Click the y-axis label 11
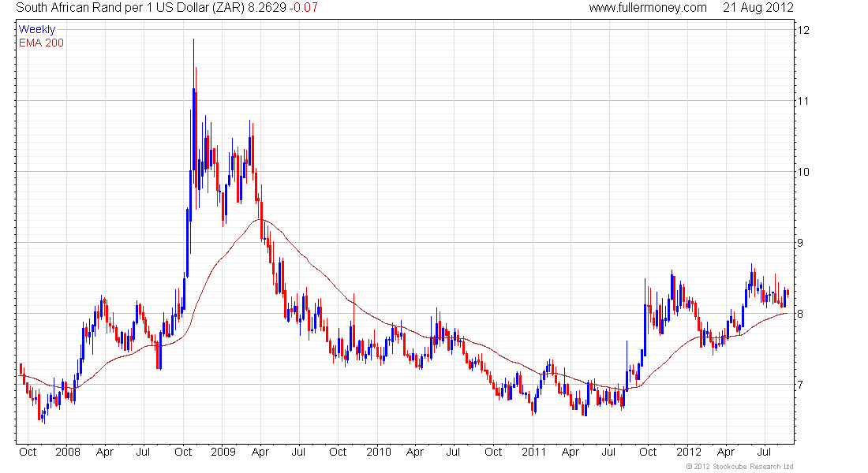Screen dimensions: 868x473 (803, 101)
